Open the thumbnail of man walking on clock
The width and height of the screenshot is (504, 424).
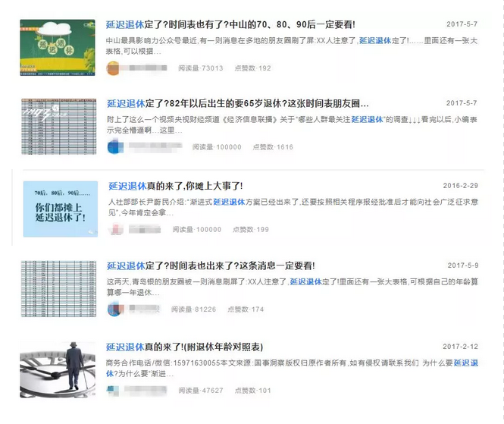(x=58, y=369)
